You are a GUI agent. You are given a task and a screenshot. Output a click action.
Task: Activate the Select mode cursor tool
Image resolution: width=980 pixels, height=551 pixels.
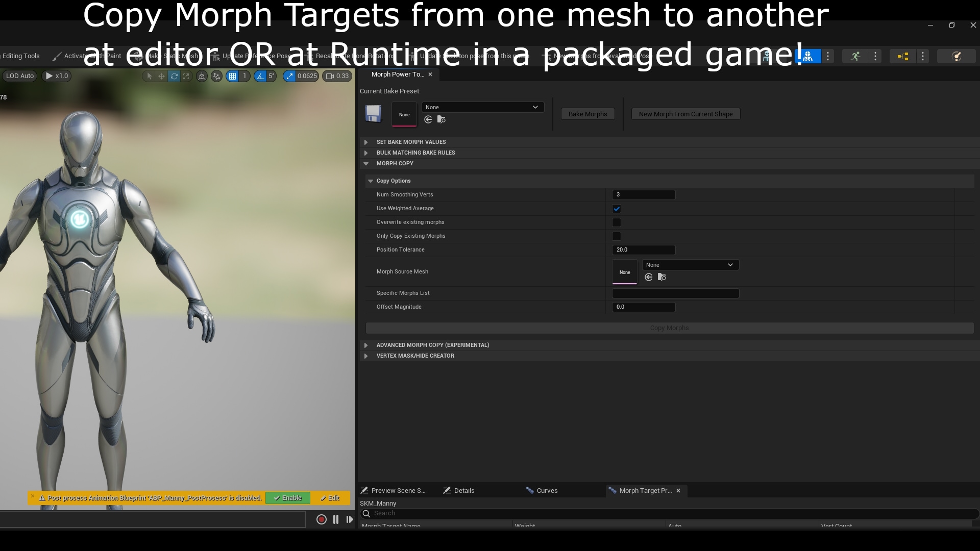point(149,76)
